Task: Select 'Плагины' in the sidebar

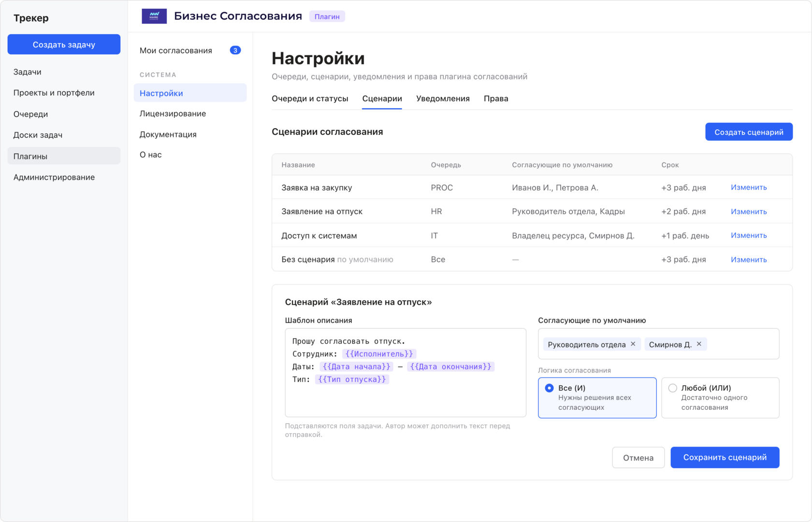Action: pyautogui.click(x=64, y=156)
